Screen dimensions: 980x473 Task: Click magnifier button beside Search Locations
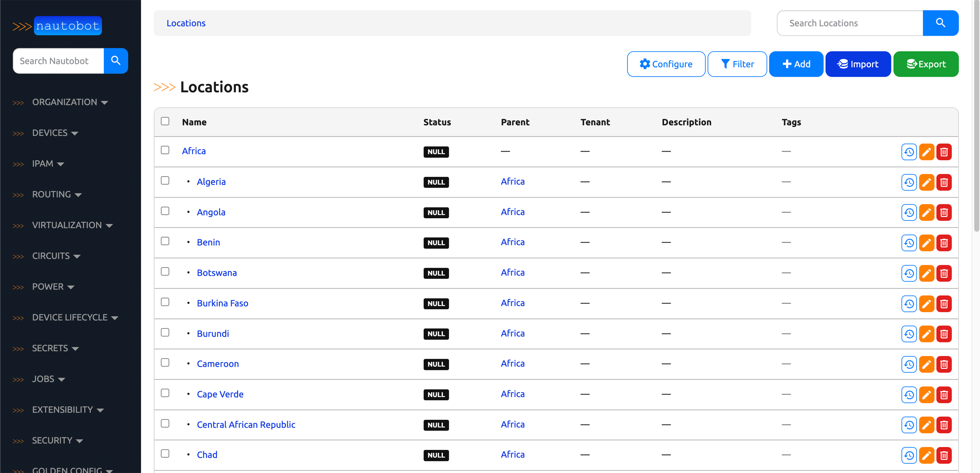940,23
